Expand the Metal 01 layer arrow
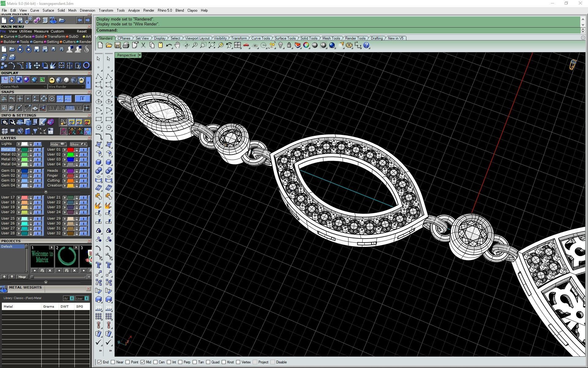This screenshot has height=368, width=588. tap(19, 150)
